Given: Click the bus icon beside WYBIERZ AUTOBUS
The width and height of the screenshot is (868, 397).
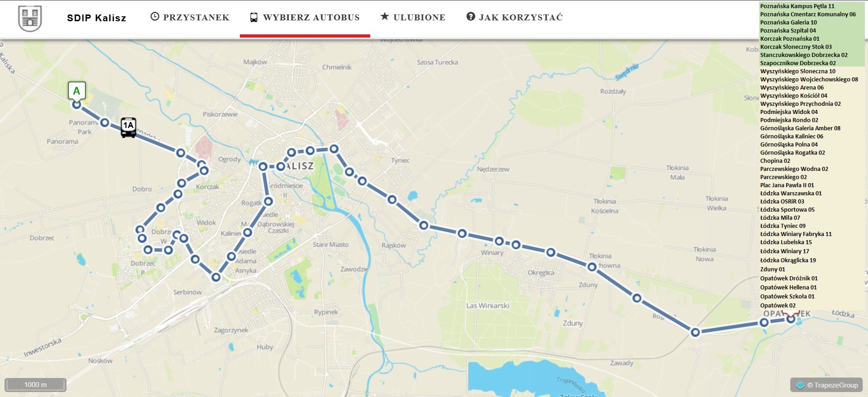Looking at the screenshot, I should (254, 18).
